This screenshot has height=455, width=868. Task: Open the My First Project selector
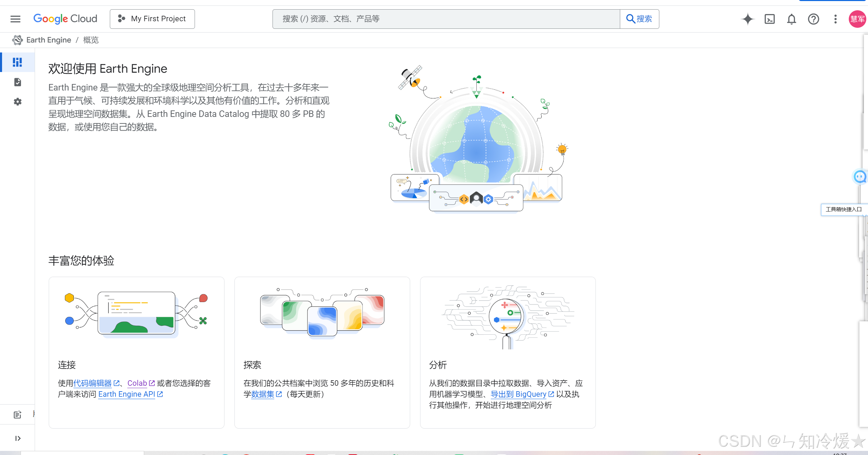click(x=152, y=19)
